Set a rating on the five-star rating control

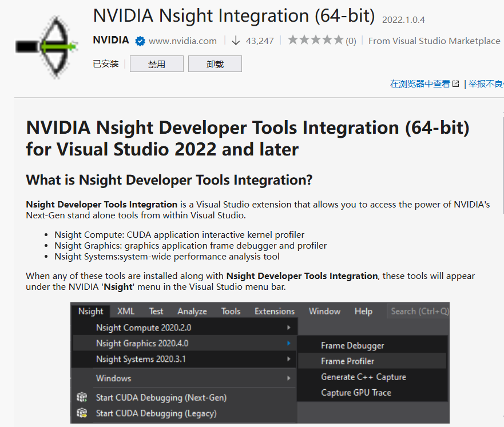click(315, 40)
